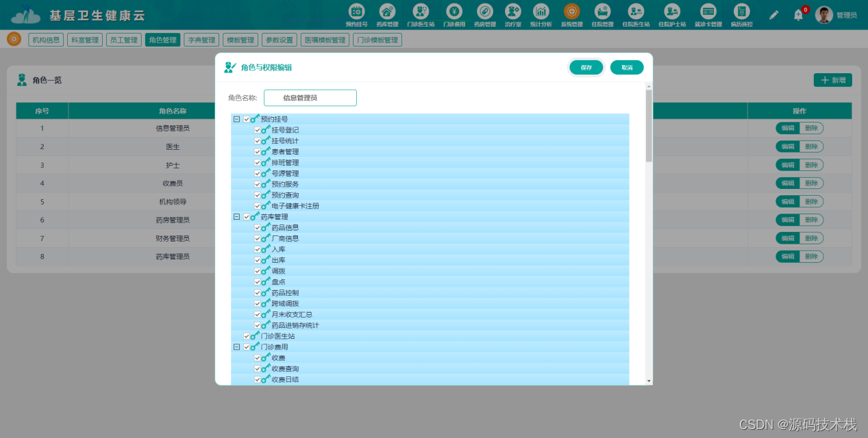Select the 跨域调拨 tree row text

285,303
